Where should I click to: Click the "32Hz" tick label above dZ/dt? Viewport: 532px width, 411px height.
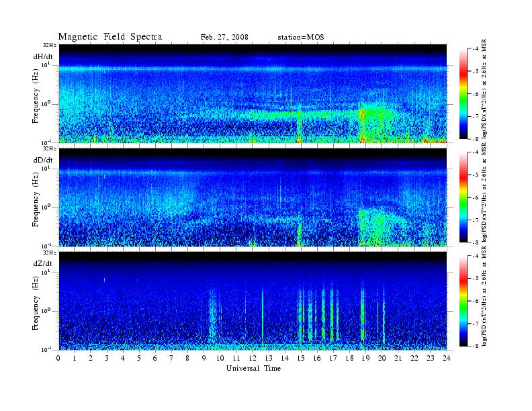coord(49,253)
